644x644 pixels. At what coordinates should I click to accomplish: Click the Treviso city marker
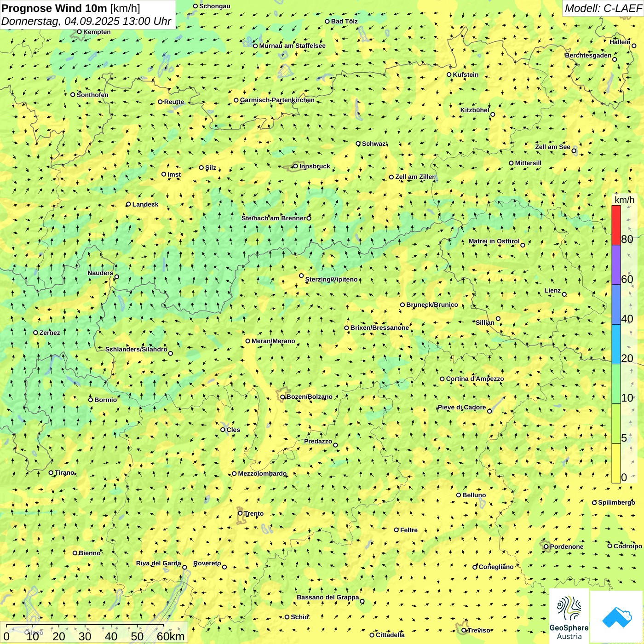[464, 630]
